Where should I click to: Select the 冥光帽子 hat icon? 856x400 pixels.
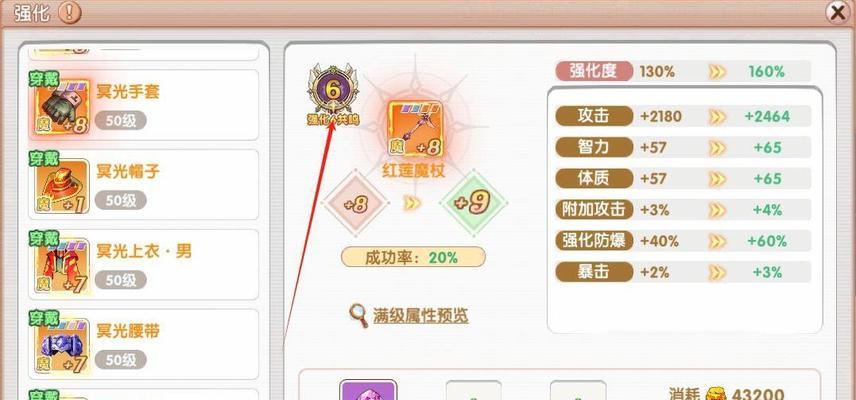click(62, 187)
